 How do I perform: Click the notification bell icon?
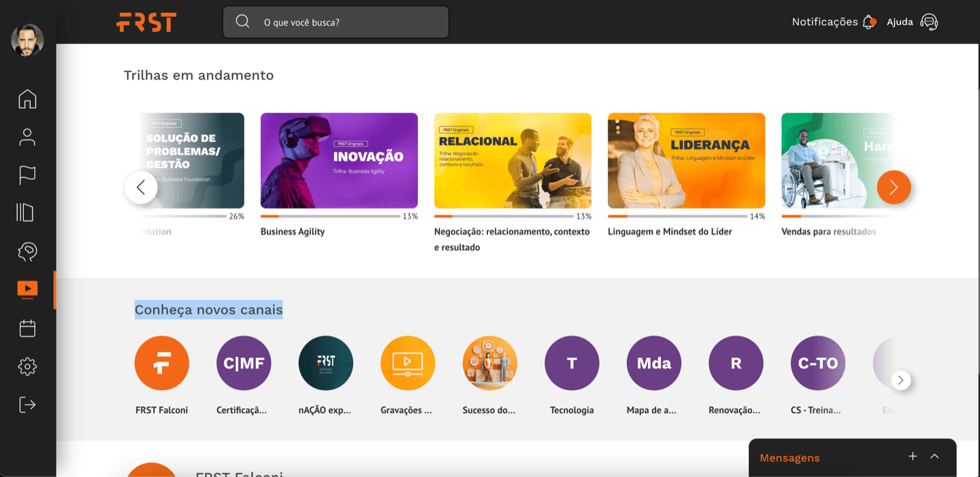click(x=869, y=22)
